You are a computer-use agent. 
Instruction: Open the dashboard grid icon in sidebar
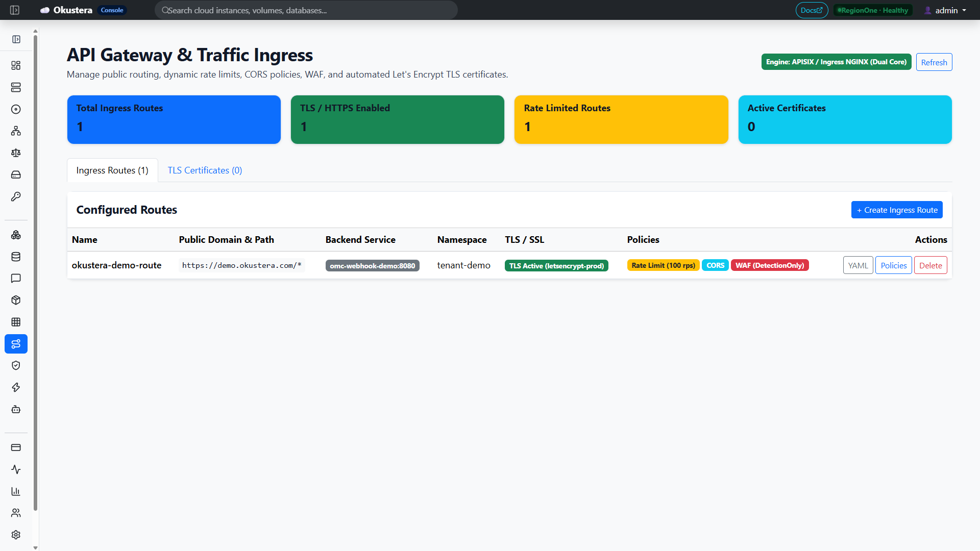pos(16,65)
